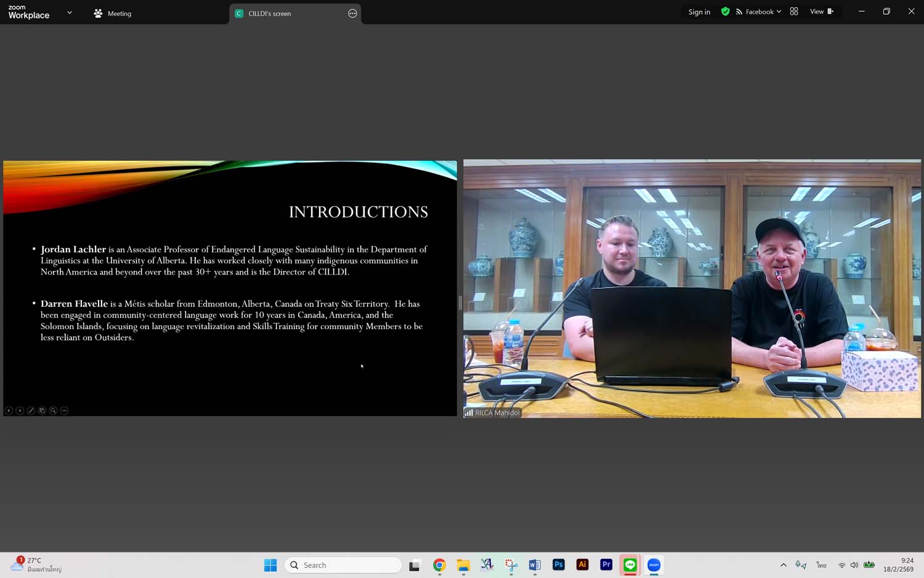Open the Zoom apps grid icon
The width and height of the screenshot is (924, 578).
click(x=794, y=12)
